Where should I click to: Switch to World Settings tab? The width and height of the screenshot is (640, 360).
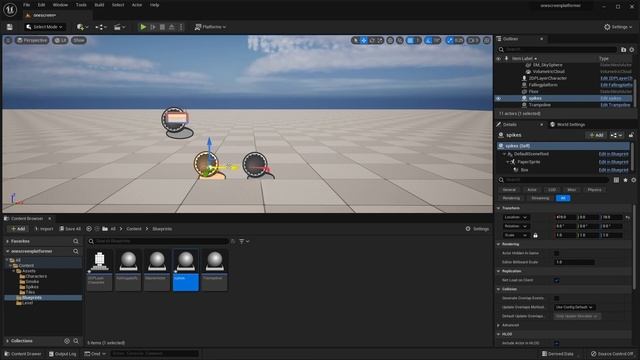[x=568, y=124]
